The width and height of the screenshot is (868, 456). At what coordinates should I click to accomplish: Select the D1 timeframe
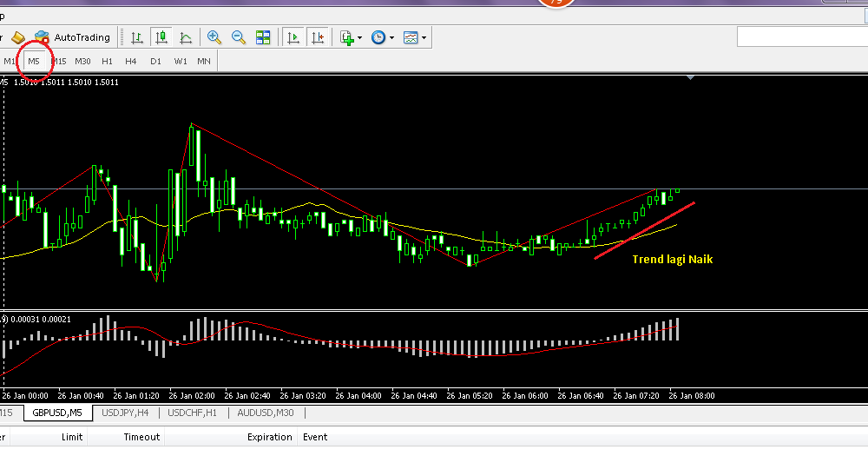tap(155, 61)
